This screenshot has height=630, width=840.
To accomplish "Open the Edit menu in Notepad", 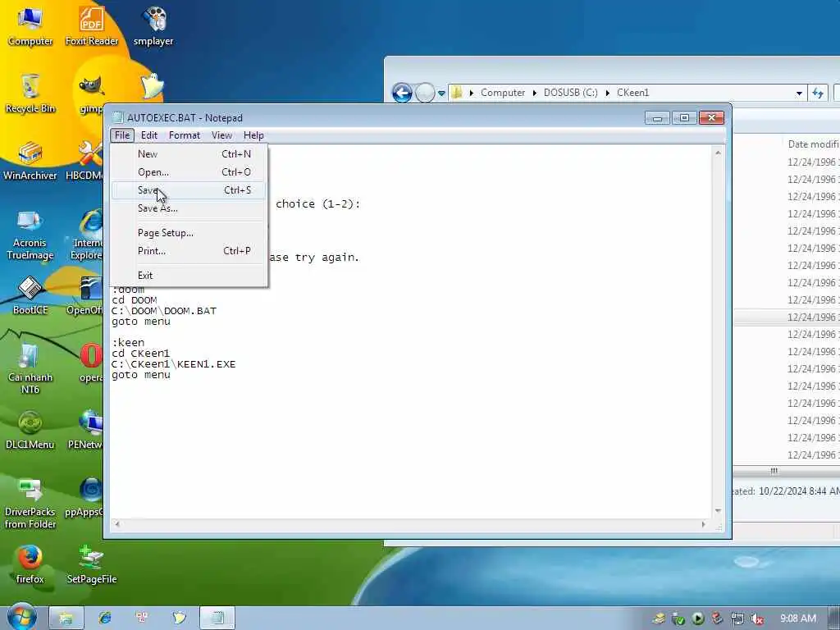I will (x=149, y=135).
